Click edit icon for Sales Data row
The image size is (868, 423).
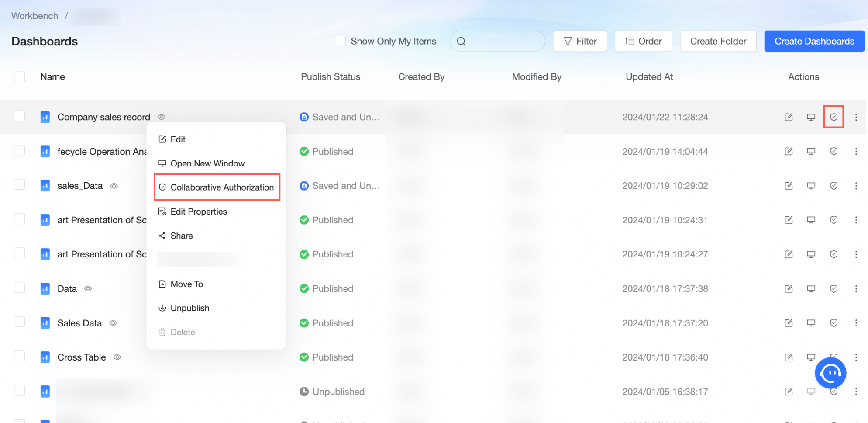[789, 323]
